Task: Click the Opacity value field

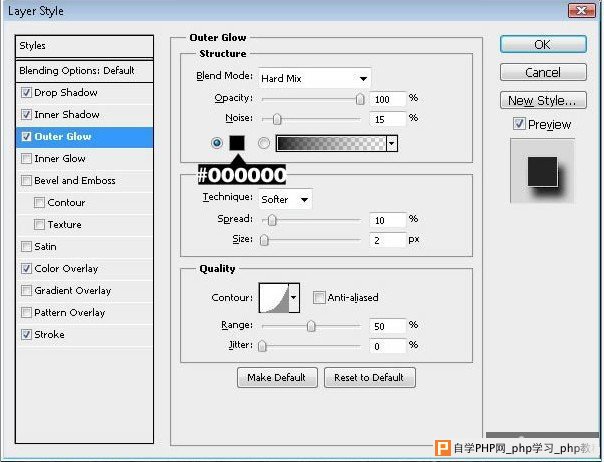Action: coord(387,99)
